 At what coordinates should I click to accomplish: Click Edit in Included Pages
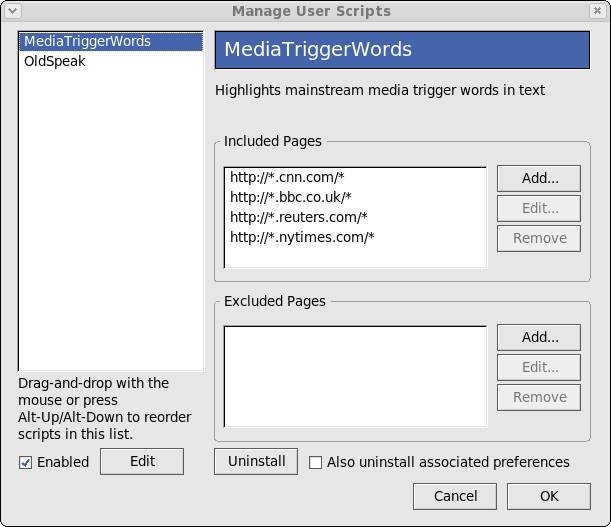point(539,208)
